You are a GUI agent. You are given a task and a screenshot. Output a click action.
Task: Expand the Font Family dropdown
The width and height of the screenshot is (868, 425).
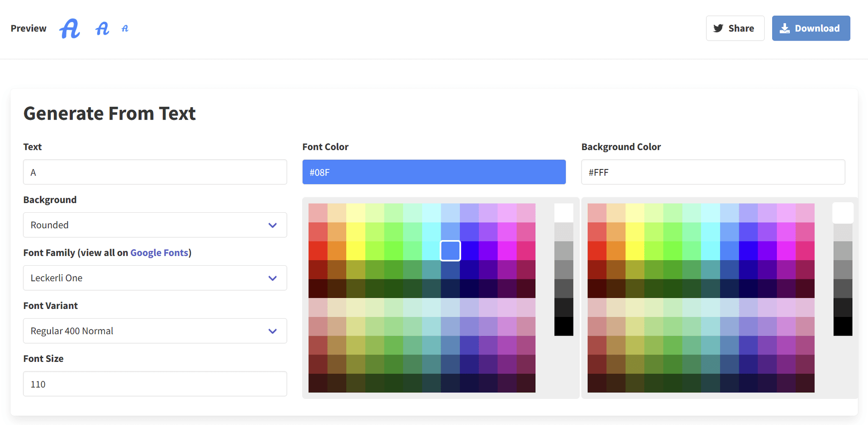[x=155, y=278]
